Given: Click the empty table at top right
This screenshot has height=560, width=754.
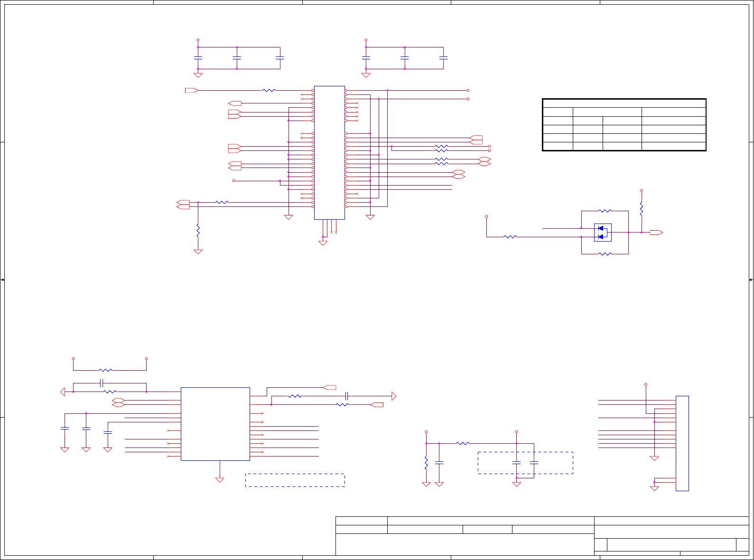Looking at the screenshot, I should point(624,125).
